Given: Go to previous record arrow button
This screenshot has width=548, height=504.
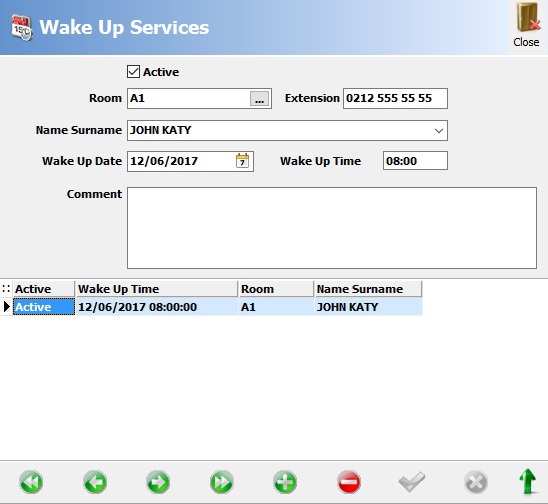Looking at the screenshot, I should [95, 482].
